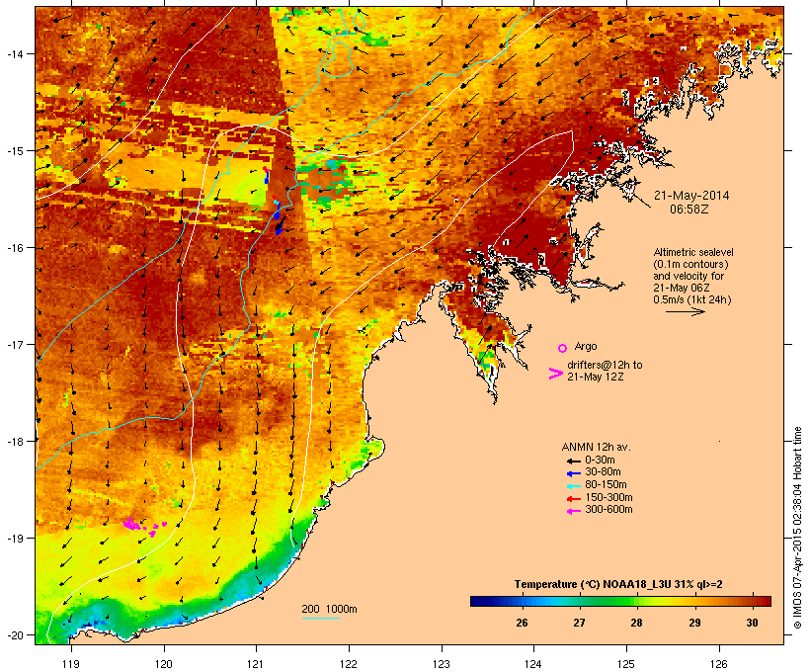The width and height of the screenshot is (810, 672).
Task: Click the dark blue end of temperature colorbar
Action: [478, 601]
